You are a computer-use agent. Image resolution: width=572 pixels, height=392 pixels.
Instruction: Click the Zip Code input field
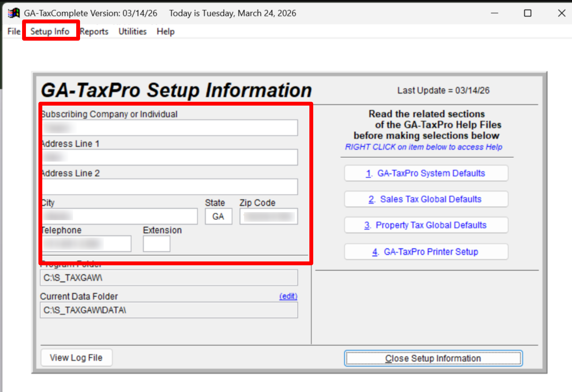[x=269, y=216]
